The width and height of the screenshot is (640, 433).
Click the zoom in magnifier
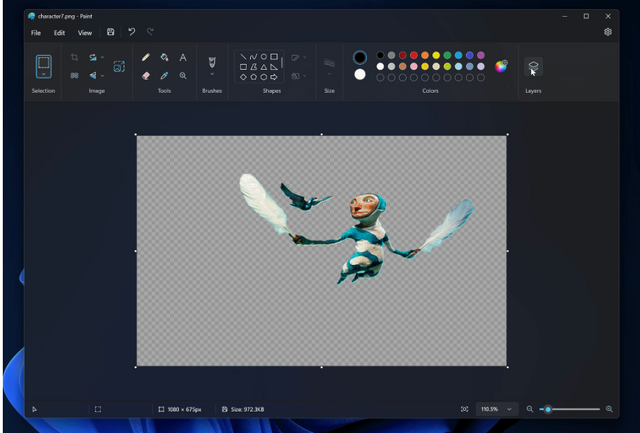tap(609, 409)
